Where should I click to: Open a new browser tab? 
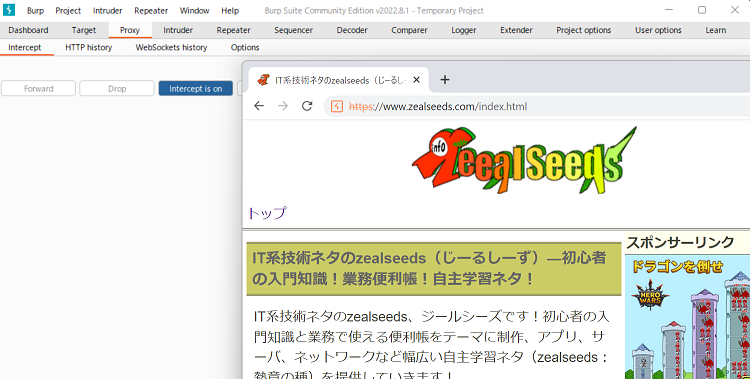[x=445, y=79]
